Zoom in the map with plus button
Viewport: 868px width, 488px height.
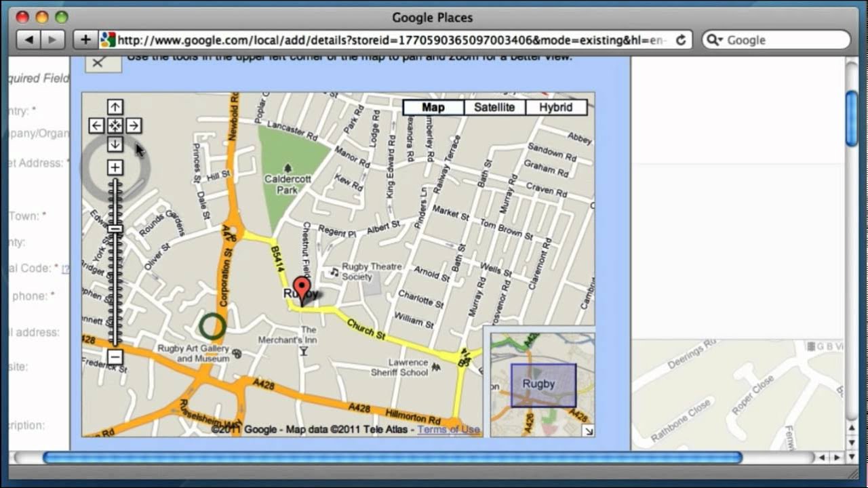[x=115, y=167]
